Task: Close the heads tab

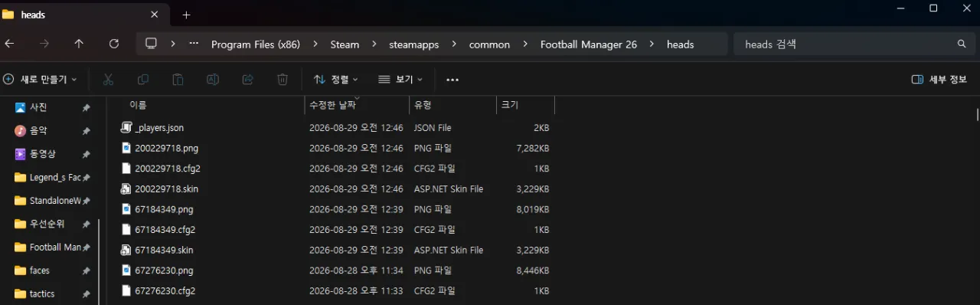Action: tap(155, 15)
